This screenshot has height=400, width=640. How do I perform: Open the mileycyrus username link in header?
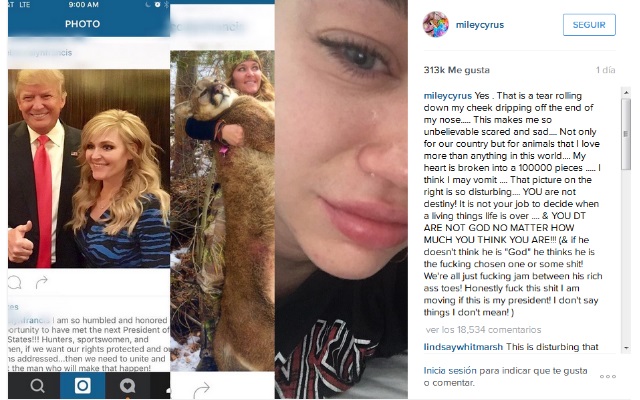[480, 25]
